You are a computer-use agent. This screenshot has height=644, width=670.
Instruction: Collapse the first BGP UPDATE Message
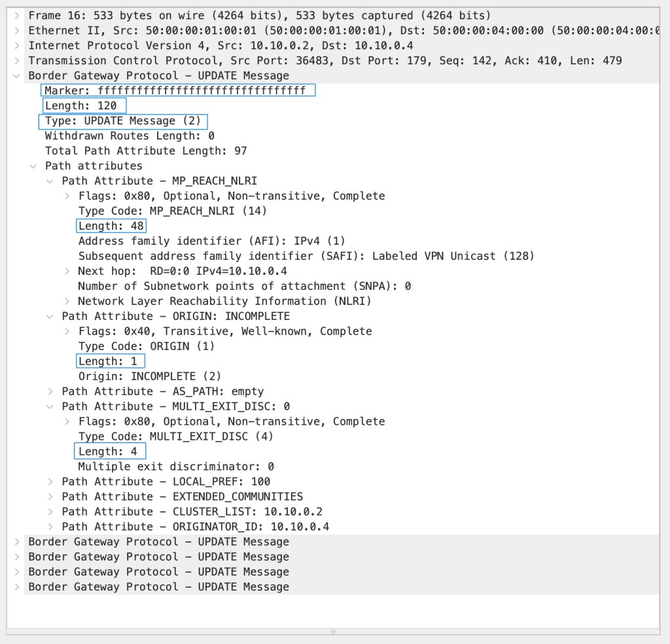16,75
